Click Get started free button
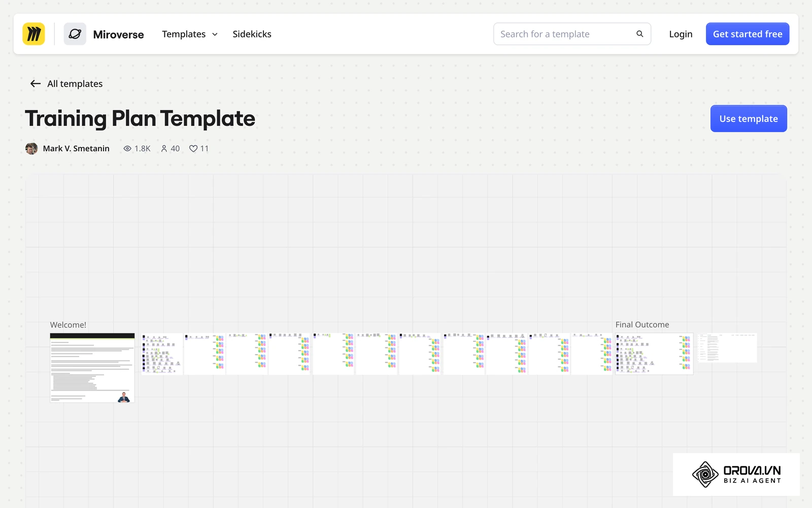 (x=748, y=34)
